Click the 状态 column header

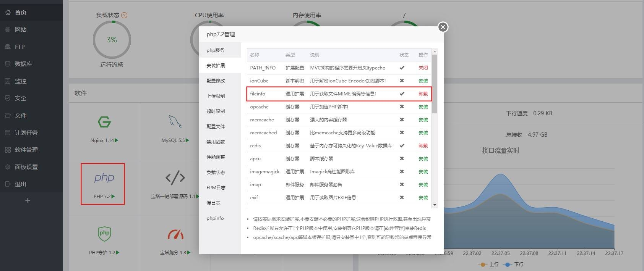pyautogui.click(x=404, y=55)
